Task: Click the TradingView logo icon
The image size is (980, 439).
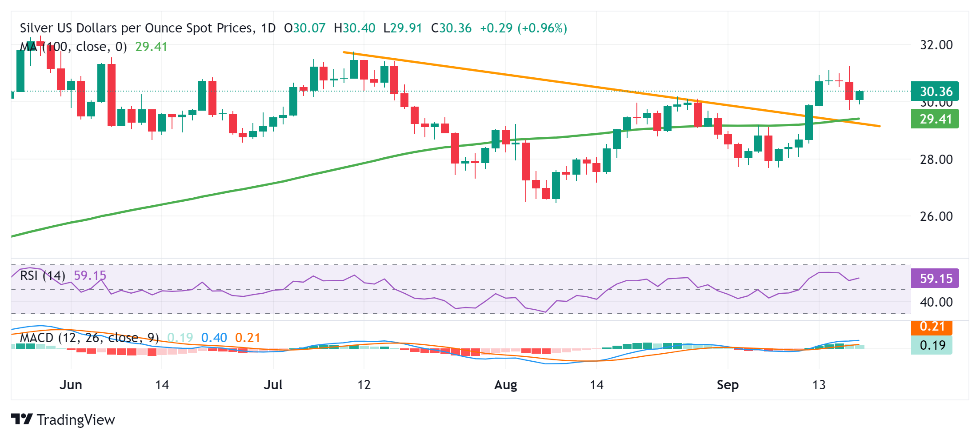Action: point(22,419)
